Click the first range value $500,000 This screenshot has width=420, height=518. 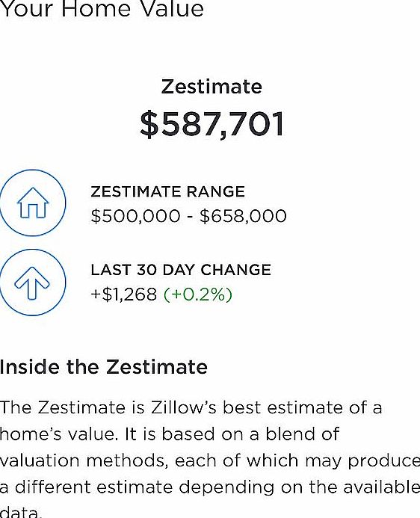pos(136,216)
